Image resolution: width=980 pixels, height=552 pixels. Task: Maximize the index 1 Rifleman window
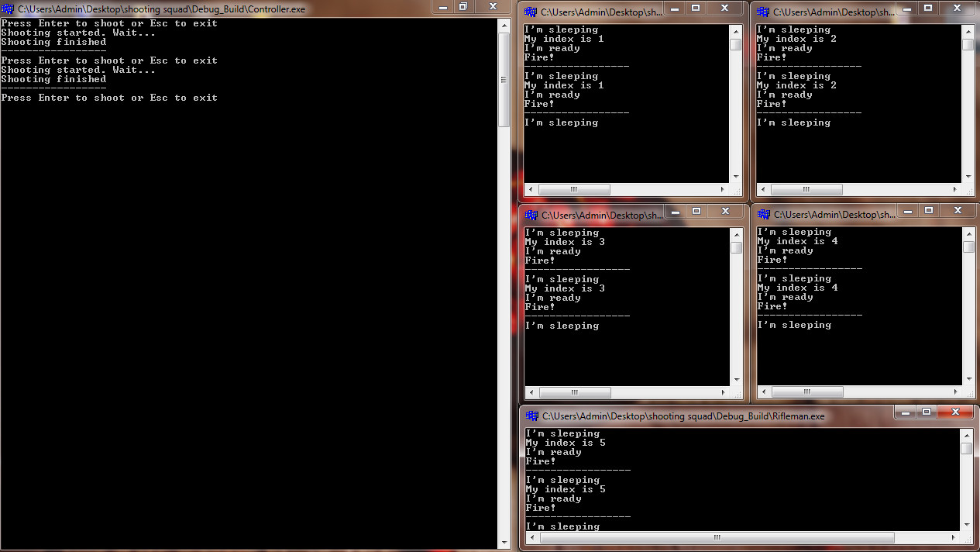tap(695, 8)
